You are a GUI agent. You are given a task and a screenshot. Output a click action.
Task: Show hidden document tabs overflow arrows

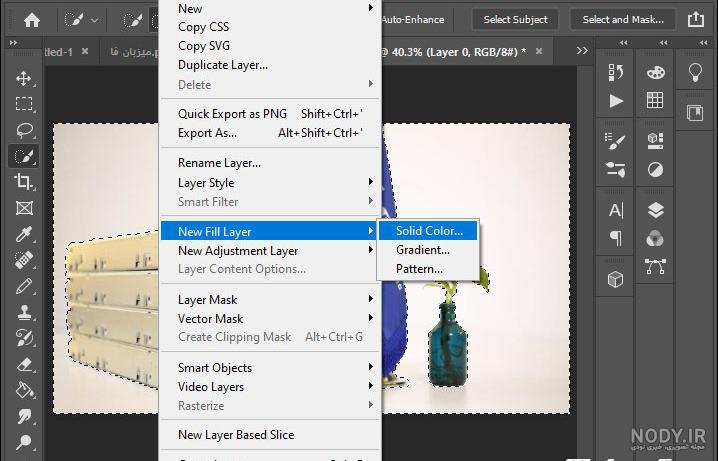582,50
